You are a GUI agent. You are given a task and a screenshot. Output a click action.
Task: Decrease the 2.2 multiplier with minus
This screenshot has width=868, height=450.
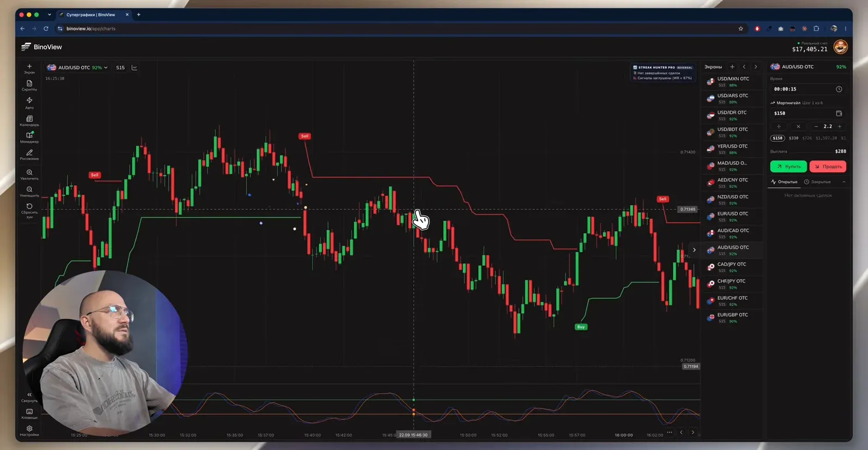(816, 126)
